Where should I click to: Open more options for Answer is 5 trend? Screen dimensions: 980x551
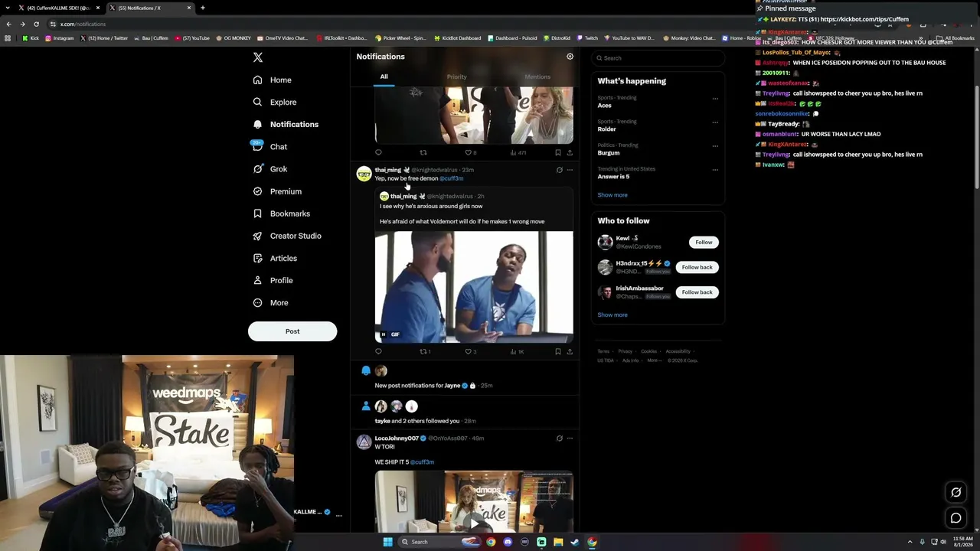point(715,170)
